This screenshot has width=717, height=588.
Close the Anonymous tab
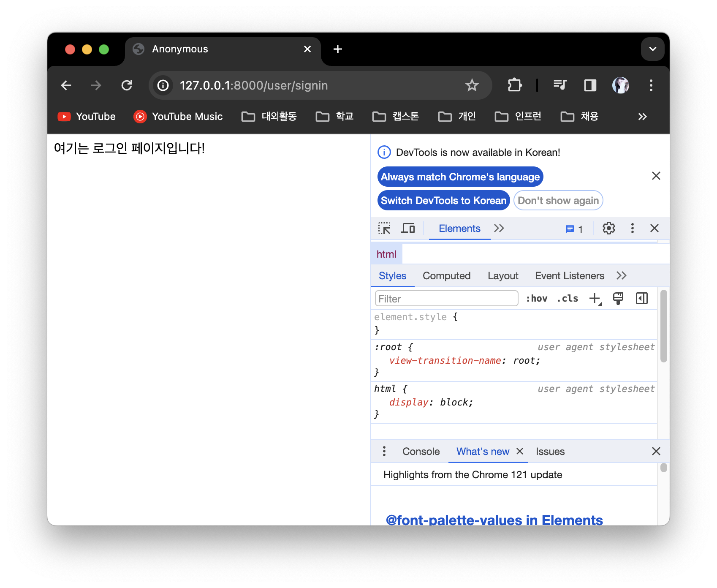307,49
